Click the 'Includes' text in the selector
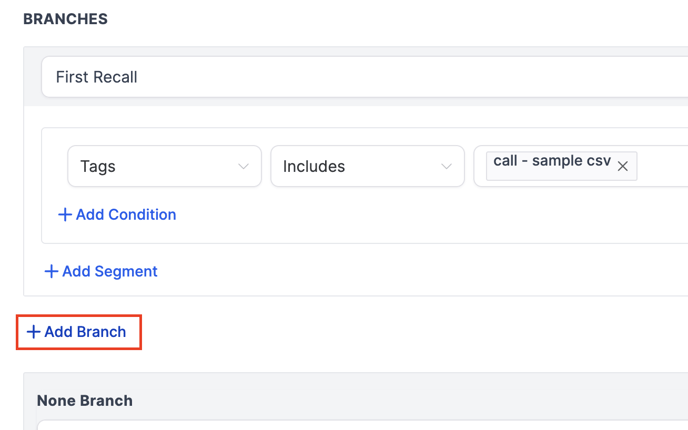The height and width of the screenshot is (430, 688). click(x=314, y=167)
